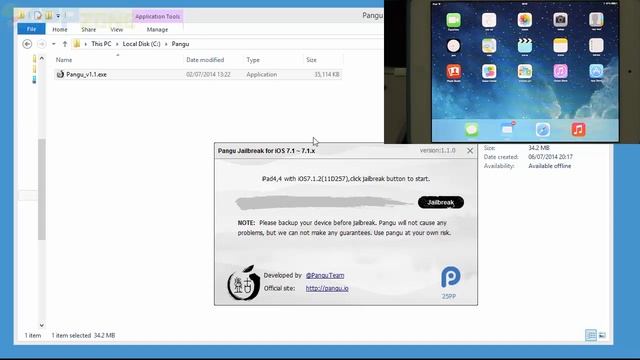640x360 pixels.
Task: Tap the App Store icon on iPad
Action: click(596, 71)
